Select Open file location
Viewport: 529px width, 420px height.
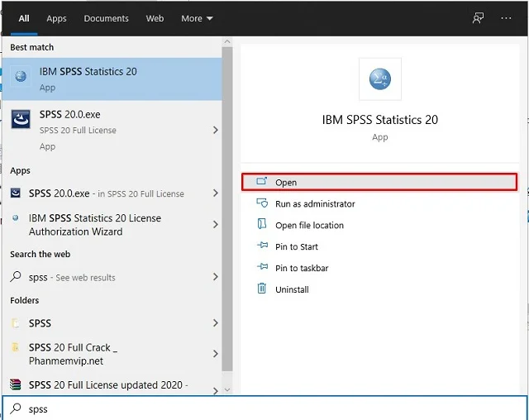tap(379, 225)
